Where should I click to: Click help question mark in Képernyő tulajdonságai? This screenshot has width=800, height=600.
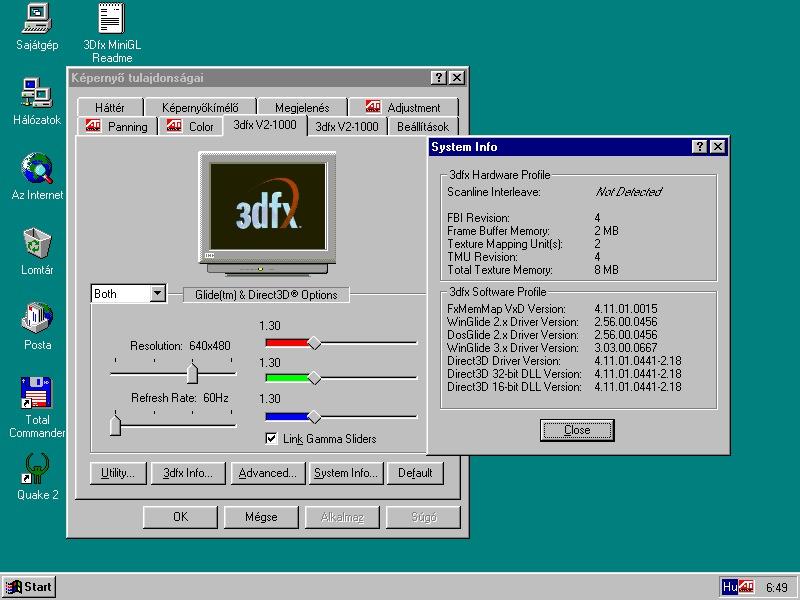438,78
